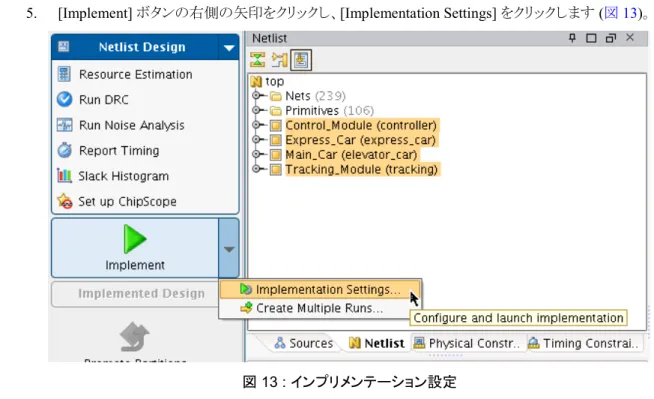Start Run Noise Analysis

[131, 125]
